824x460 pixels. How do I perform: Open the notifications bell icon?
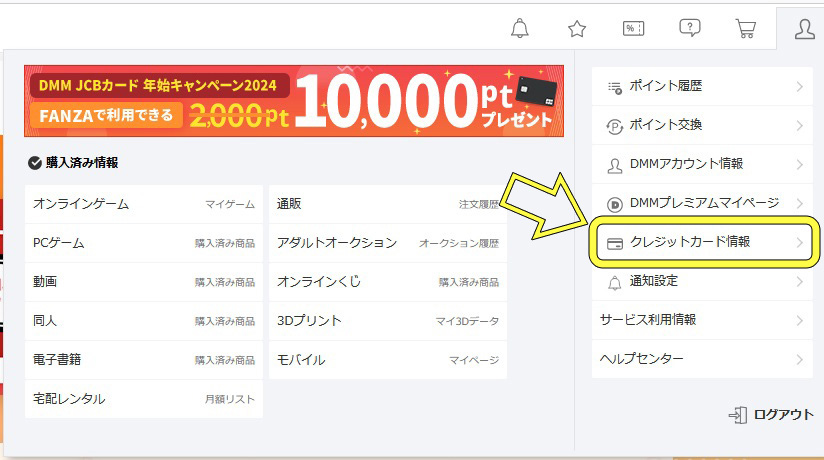click(520, 28)
